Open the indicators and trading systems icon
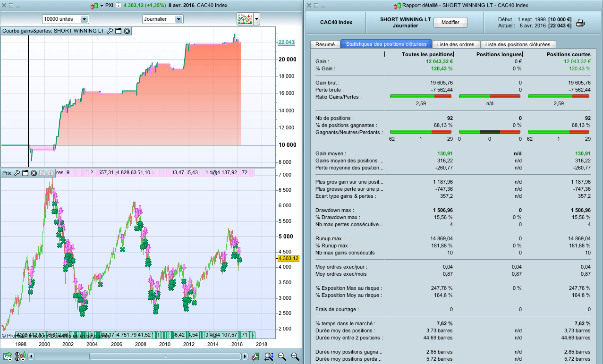 (x=245, y=19)
